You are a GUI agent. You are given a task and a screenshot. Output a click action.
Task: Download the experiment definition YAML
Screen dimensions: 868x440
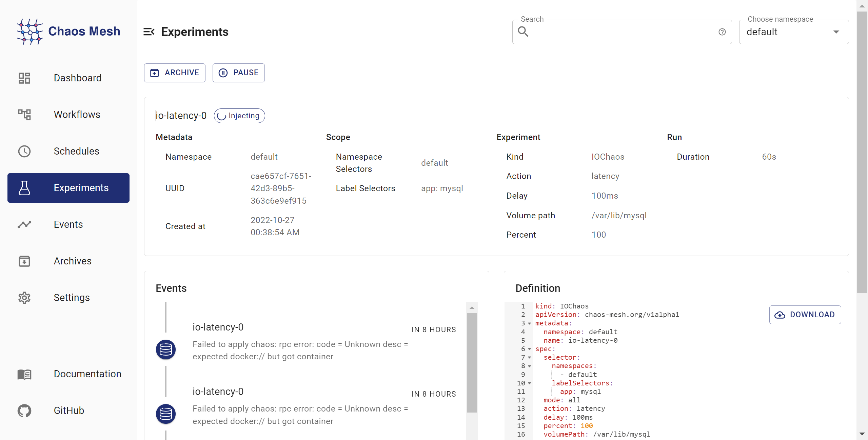click(x=805, y=315)
